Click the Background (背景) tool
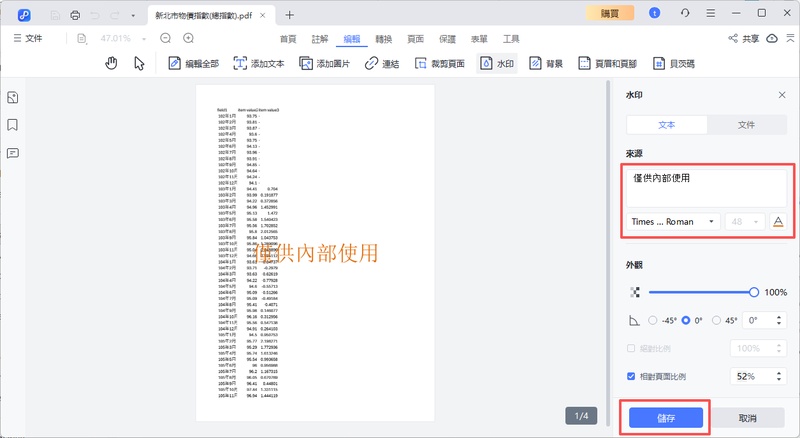This screenshot has height=438, width=800. click(x=546, y=63)
